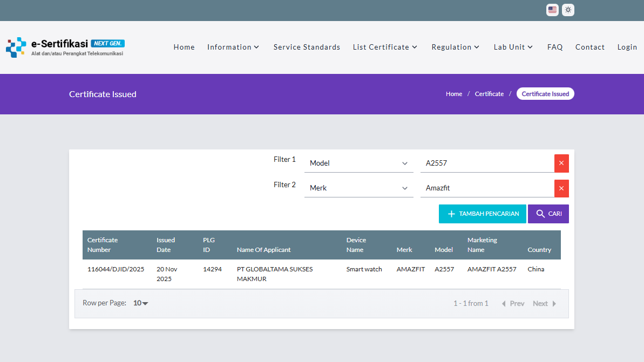
Task: Remove Filter 2 with red X
Action: click(x=561, y=188)
